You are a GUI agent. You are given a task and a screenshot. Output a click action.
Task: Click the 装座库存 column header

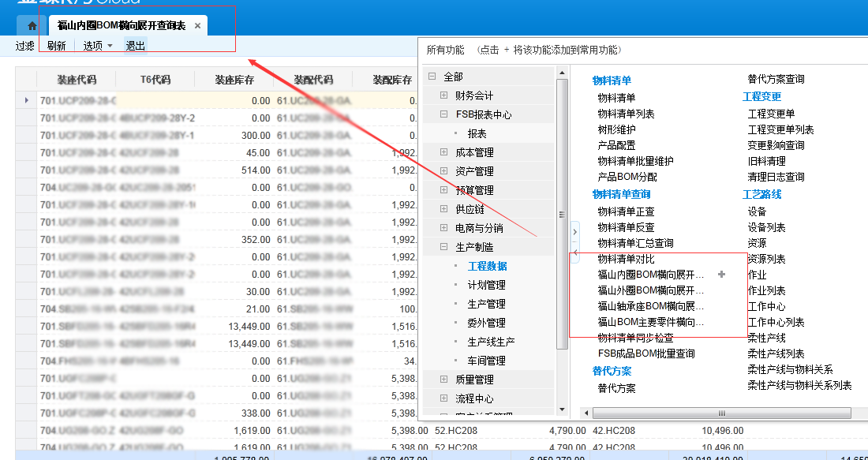[x=234, y=80]
